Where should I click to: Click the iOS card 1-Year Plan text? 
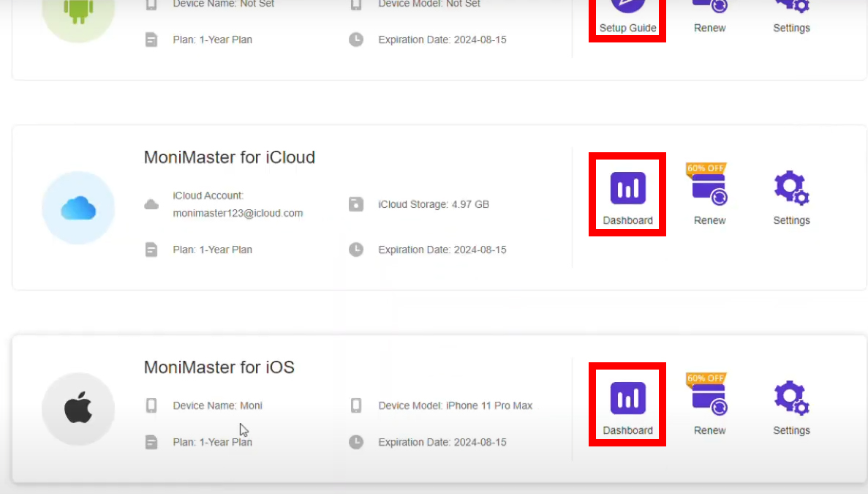pos(213,442)
